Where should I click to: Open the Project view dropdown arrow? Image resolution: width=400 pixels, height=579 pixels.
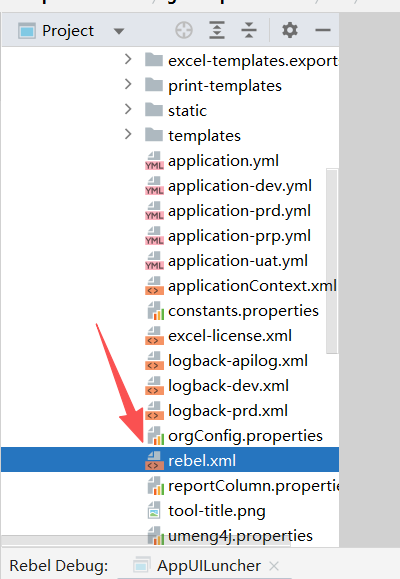coord(119,31)
